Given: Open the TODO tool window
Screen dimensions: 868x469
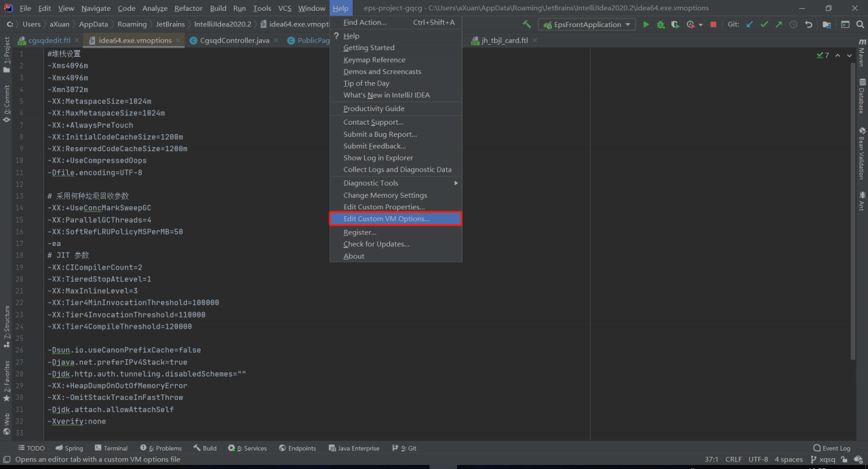Looking at the screenshot, I should (31, 448).
